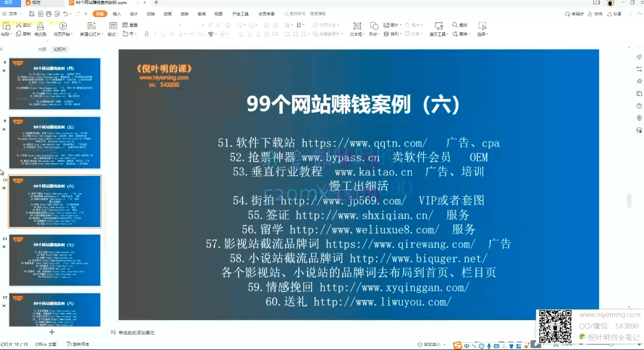The image size is (644, 350).
Task: Collapse the ribbon with the top-right chevron
Action: [x=640, y=14]
